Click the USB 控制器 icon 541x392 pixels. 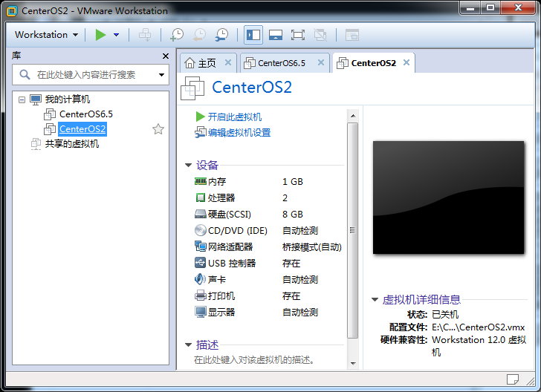point(201,263)
